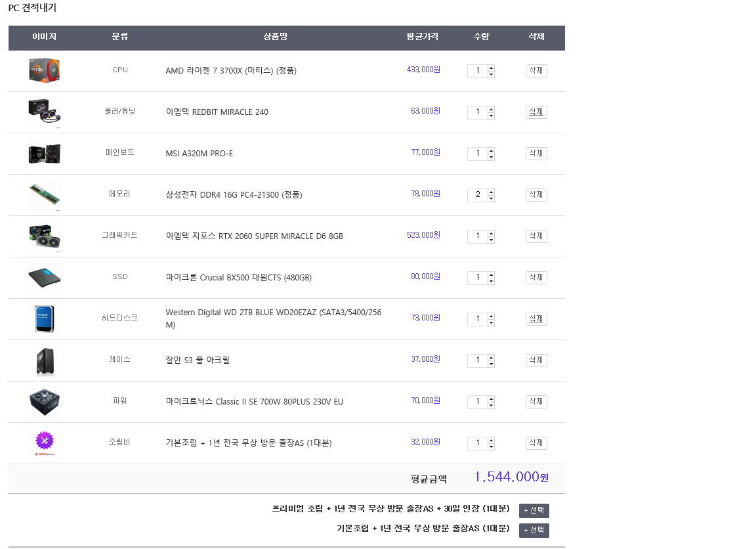The width and height of the screenshot is (756, 549).
Task: Click the 523,000원 graphics card price
Action: pyautogui.click(x=423, y=235)
